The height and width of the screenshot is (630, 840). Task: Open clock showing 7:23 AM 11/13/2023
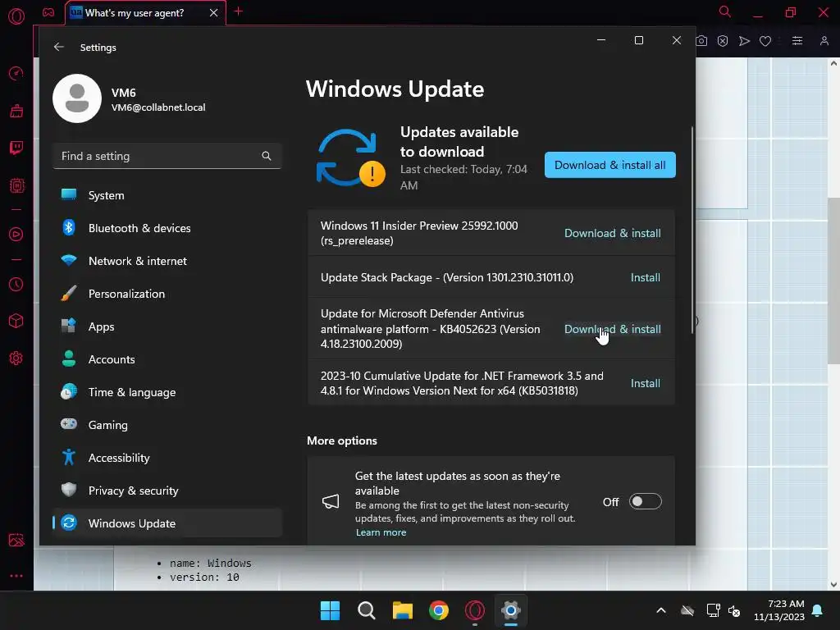779,610
